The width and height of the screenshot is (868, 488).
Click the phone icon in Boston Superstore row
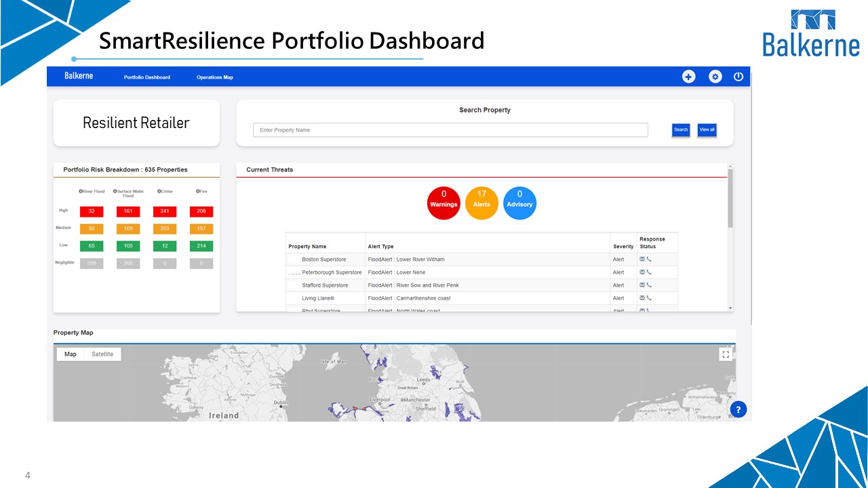649,259
